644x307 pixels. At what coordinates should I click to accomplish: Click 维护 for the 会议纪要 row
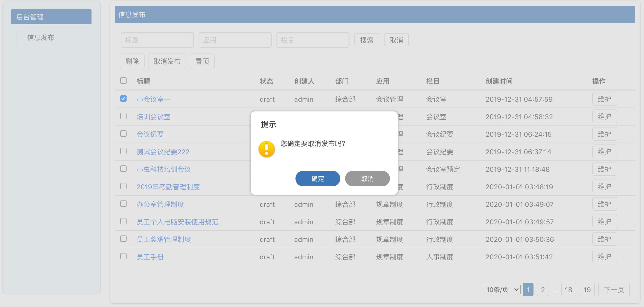[604, 134]
